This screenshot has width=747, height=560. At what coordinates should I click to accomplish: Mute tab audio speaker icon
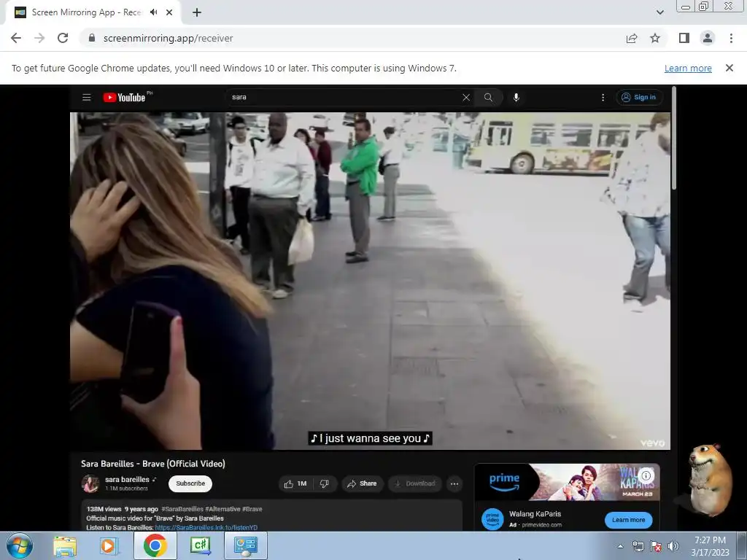(x=153, y=12)
